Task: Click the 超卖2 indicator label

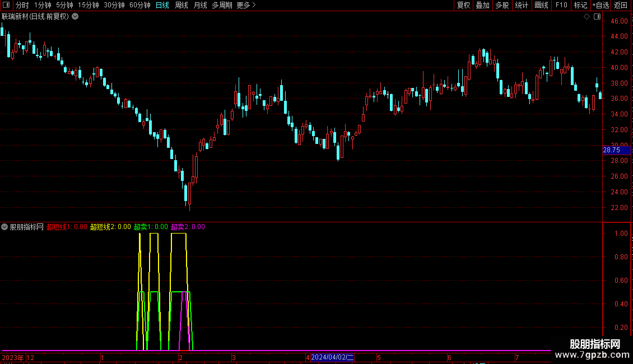Action: point(188,227)
